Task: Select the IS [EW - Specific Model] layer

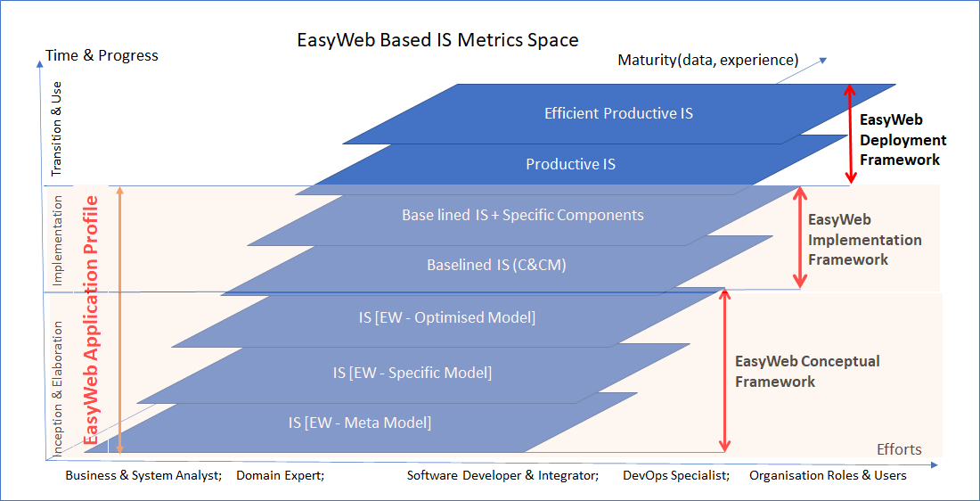Action: 412,373
